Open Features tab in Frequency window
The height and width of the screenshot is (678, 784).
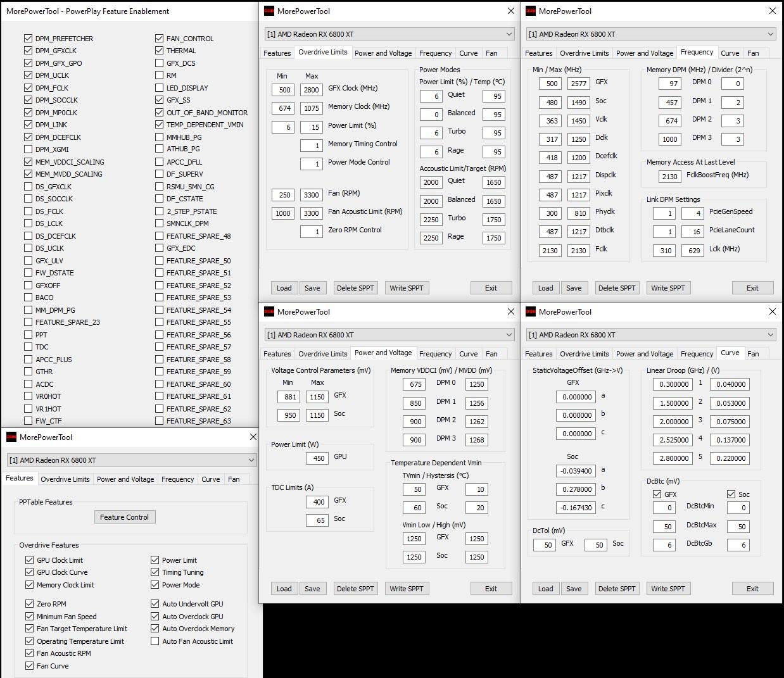539,53
